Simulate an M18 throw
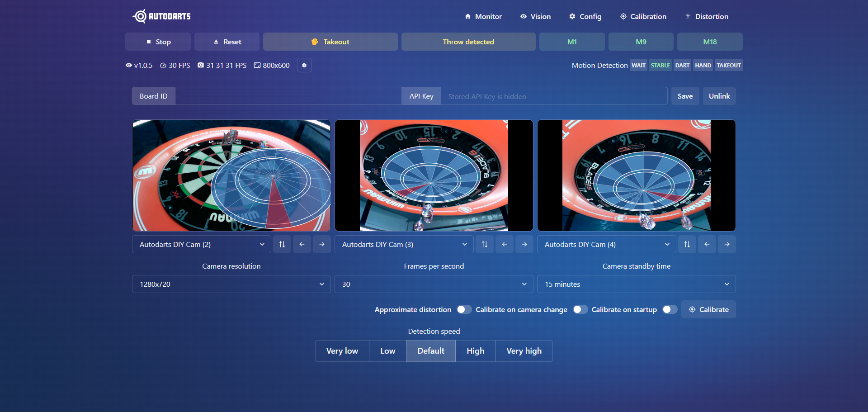 [x=710, y=42]
